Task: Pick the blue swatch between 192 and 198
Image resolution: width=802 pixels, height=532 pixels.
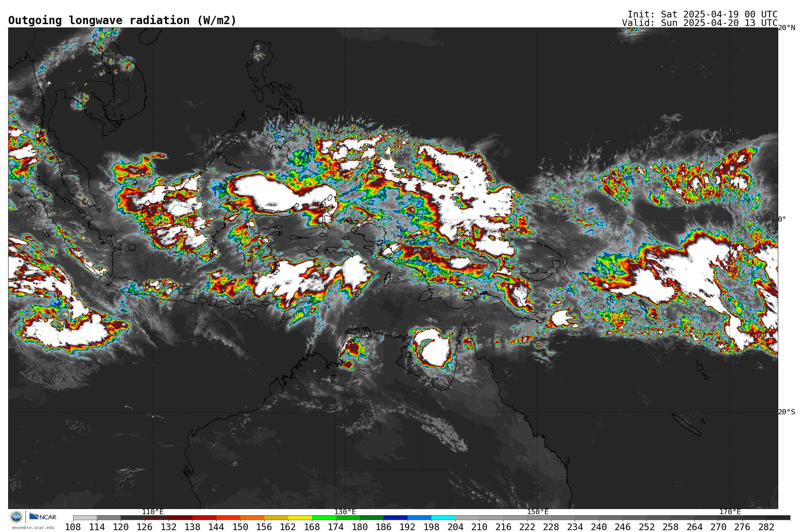Action: 420,518
